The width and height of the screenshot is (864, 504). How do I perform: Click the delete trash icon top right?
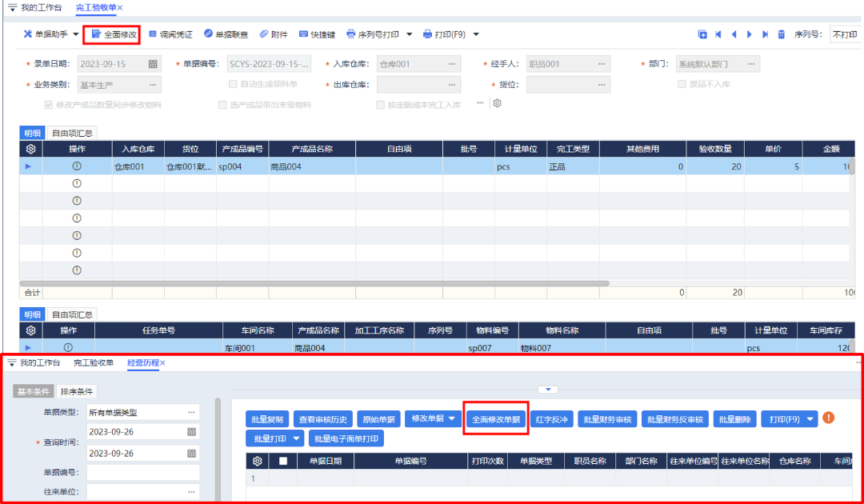[781, 34]
